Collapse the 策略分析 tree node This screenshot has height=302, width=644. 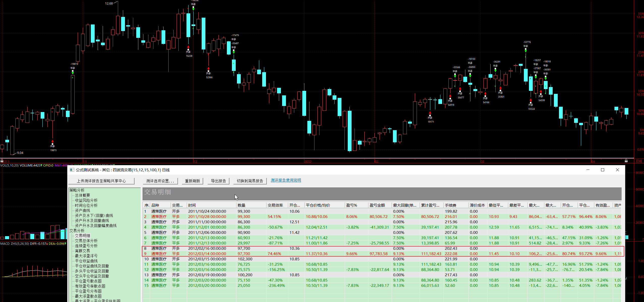click(77, 190)
